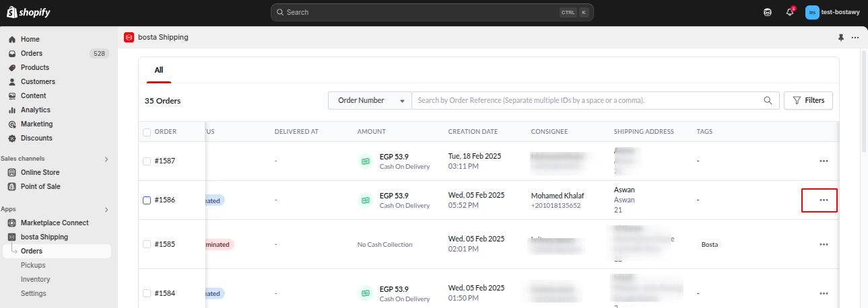Click the 528 orders count badge

point(99,53)
